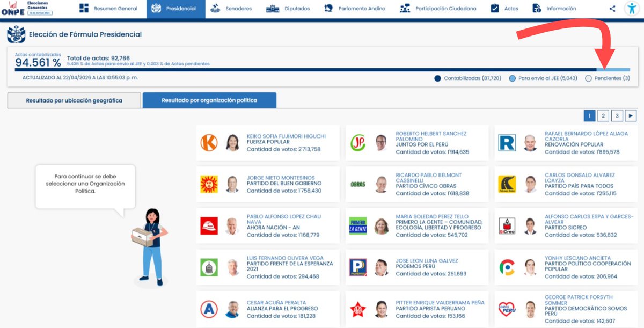Click the Somos Perú heart logo

[507, 309]
